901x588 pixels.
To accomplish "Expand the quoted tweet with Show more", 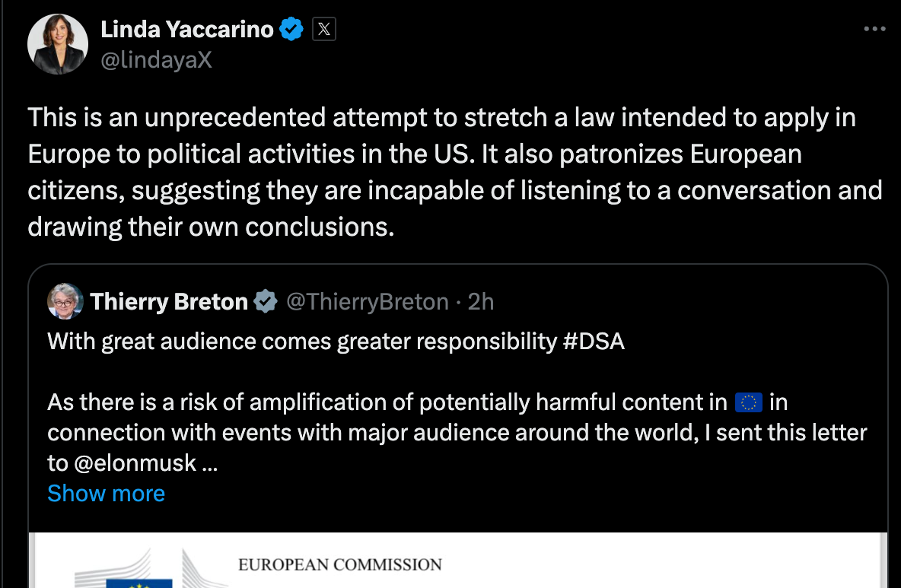I will (106, 493).
